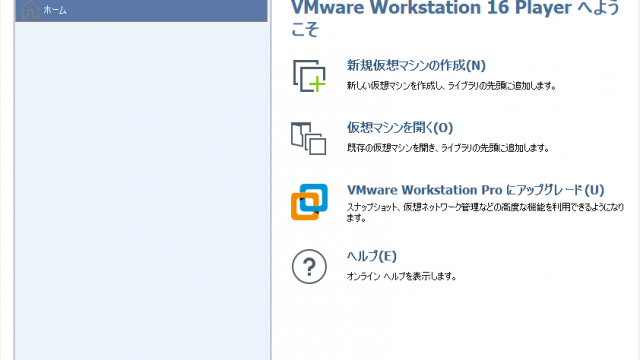Image resolution: width=640 pixels, height=360 pixels.
Task: Click the help question mark icon
Action: [x=309, y=267]
